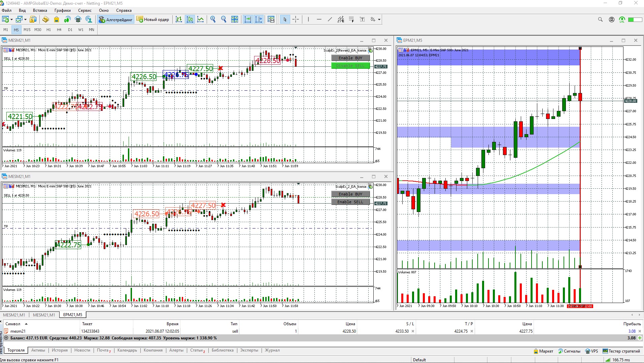Click the New Chart toolbar icon
This screenshot has height=363, width=644.
pos(5,20)
